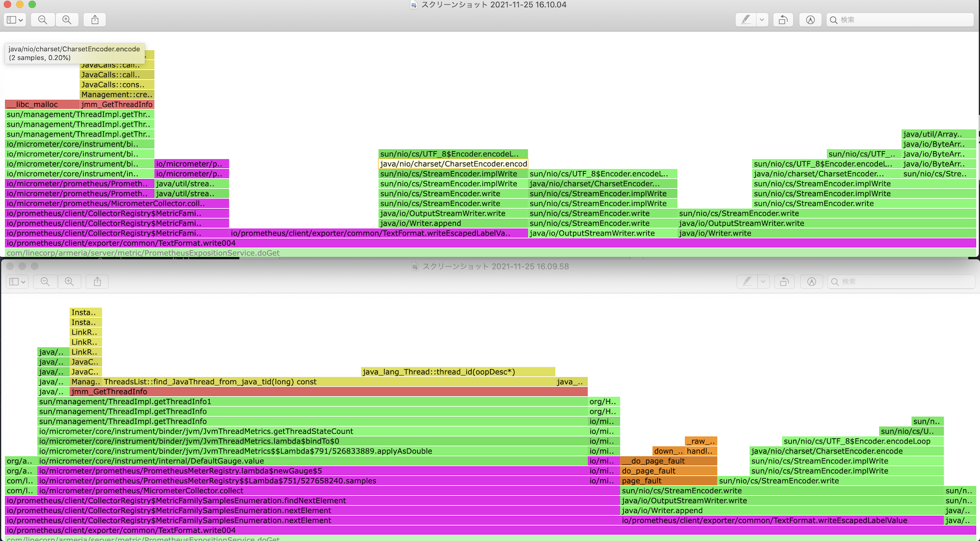Click inside the 検索 search field
980x541 pixels.
[898, 19]
